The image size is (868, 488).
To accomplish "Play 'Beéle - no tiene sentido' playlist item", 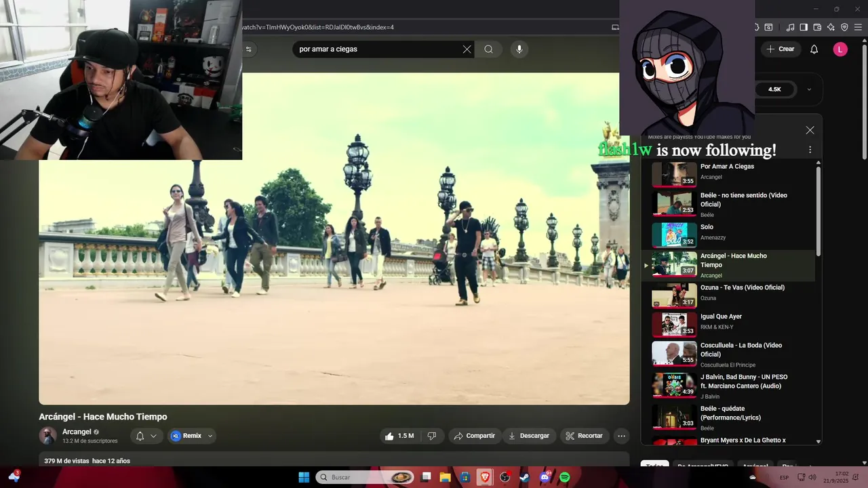I will tap(729, 204).
